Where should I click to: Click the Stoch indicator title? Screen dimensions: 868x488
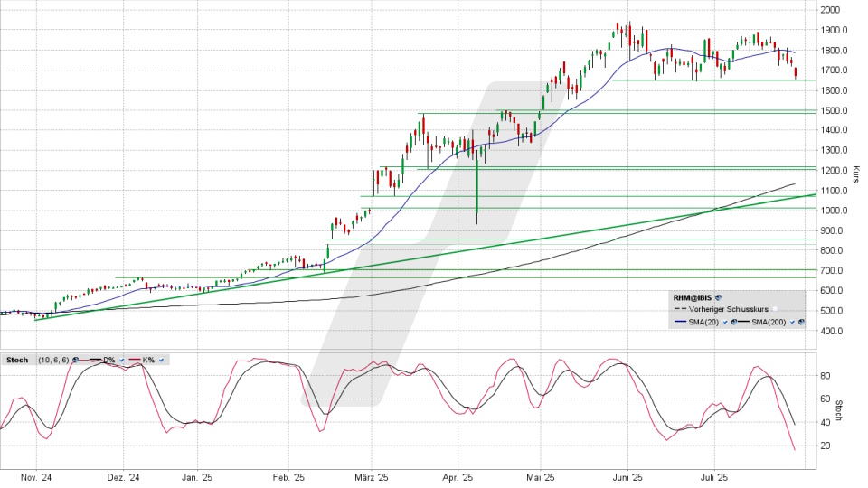[17, 360]
